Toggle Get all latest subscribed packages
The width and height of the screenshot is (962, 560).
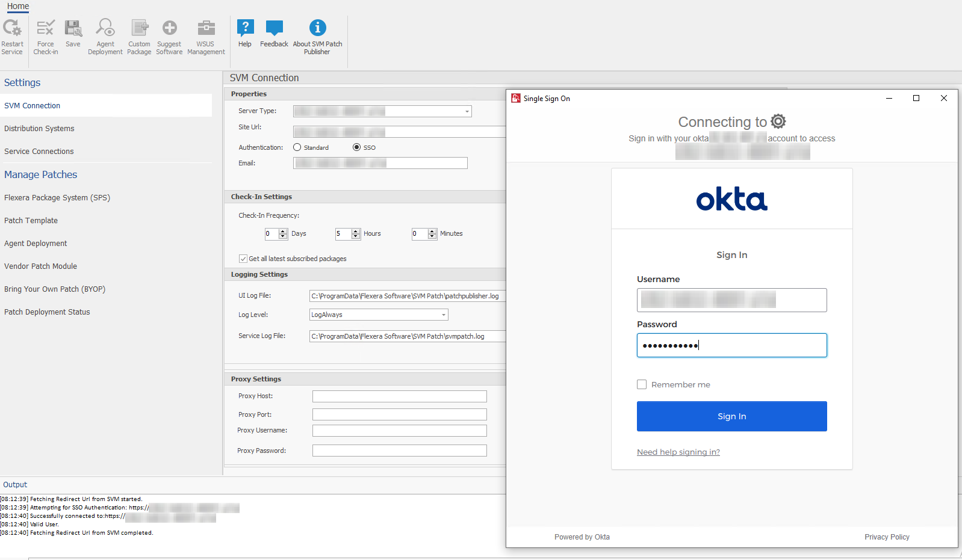coord(243,259)
